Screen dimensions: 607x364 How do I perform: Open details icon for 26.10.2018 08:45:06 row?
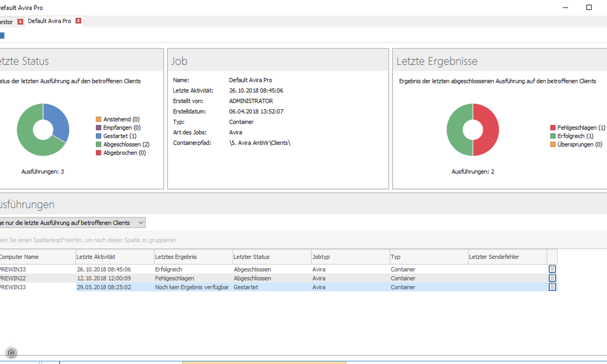coord(552,269)
